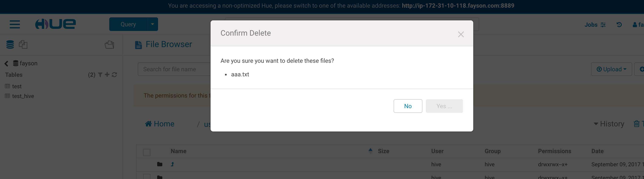This screenshot has height=179, width=644.
Task: Open the Upload dropdown
Action: click(611, 69)
